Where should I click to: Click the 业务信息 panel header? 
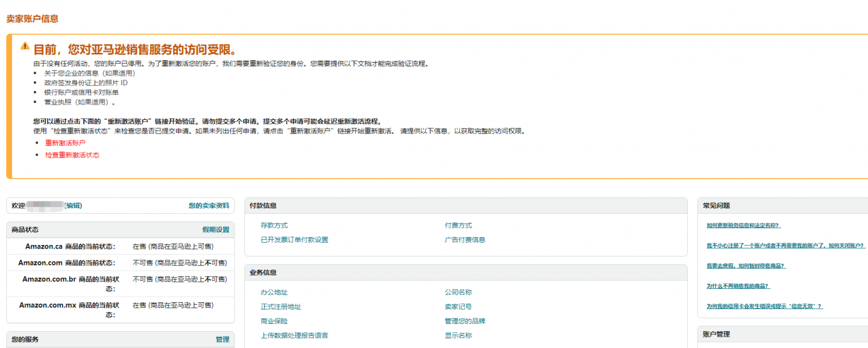pyautogui.click(x=465, y=272)
